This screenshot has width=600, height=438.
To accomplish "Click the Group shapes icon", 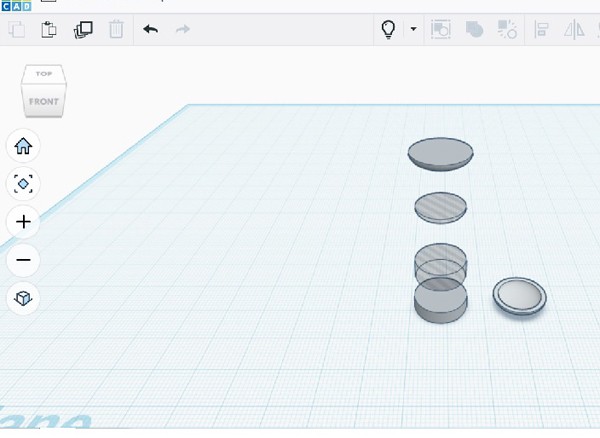I will [x=440, y=29].
